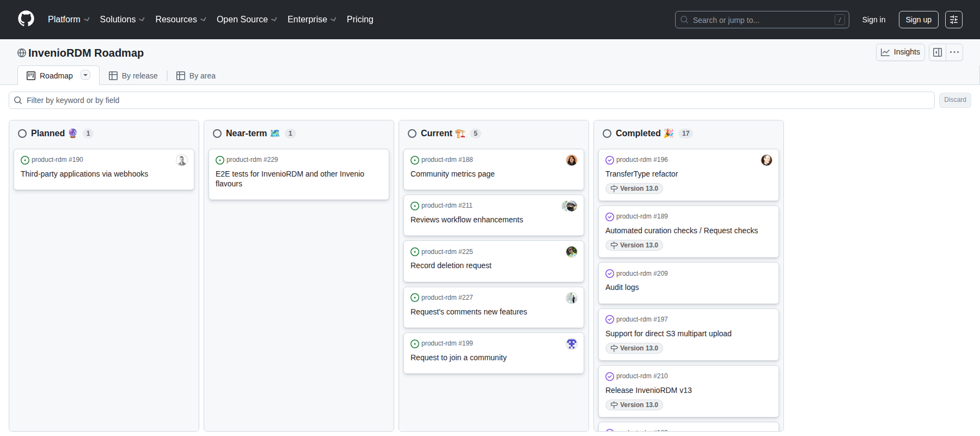Click the Near-term column status circle
This screenshot has width=980, height=436.
tap(217, 134)
